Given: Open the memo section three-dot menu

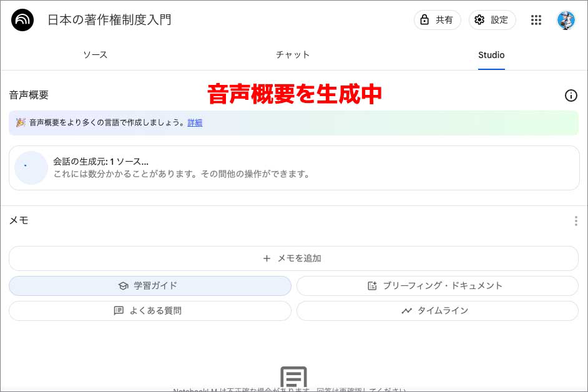Looking at the screenshot, I should coord(576,221).
